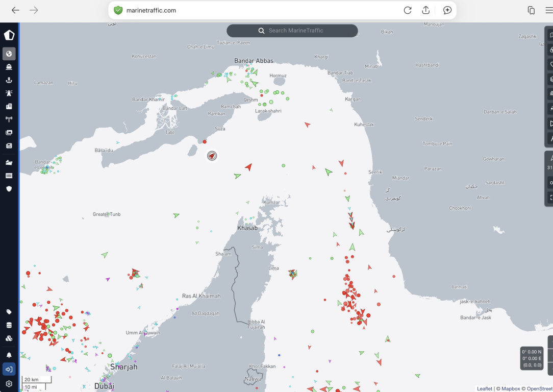553x392 pixels.
Task: Click the Qeshm label
Action: (x=250, y=100)
